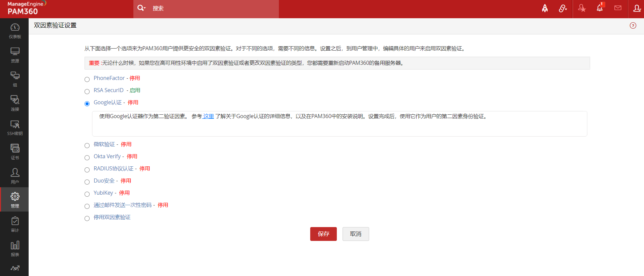Open the user profile icon
This screenshot has height=276, width=644.
click(x=637, y=8)
